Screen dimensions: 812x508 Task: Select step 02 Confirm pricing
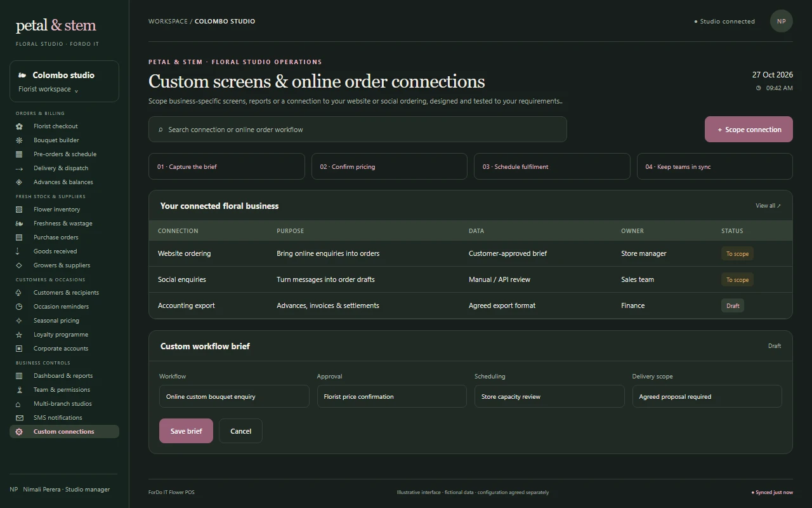pyautogui.click(x=389, y=166)
